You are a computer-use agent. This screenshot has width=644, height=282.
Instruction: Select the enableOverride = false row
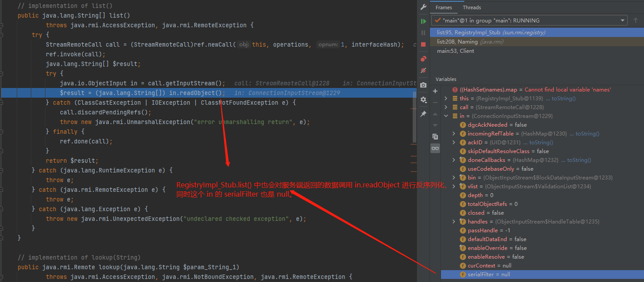542,248
